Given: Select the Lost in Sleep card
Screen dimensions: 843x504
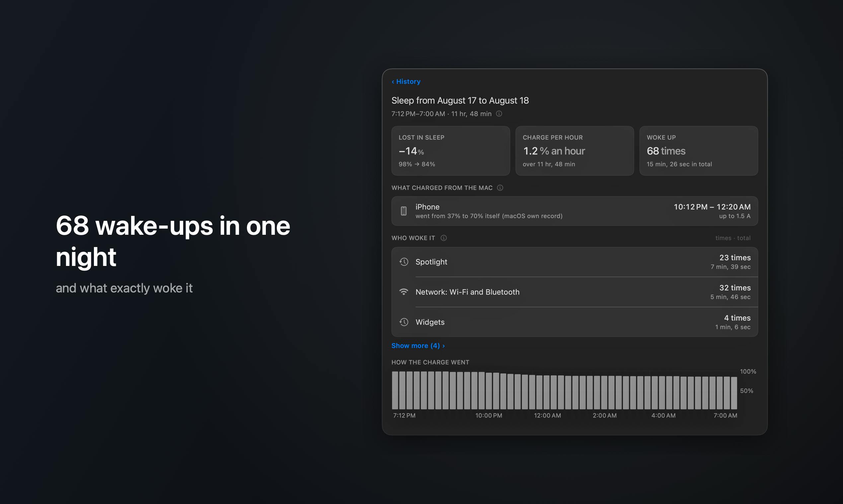Looking at the screenshot, I should (451, 151).
